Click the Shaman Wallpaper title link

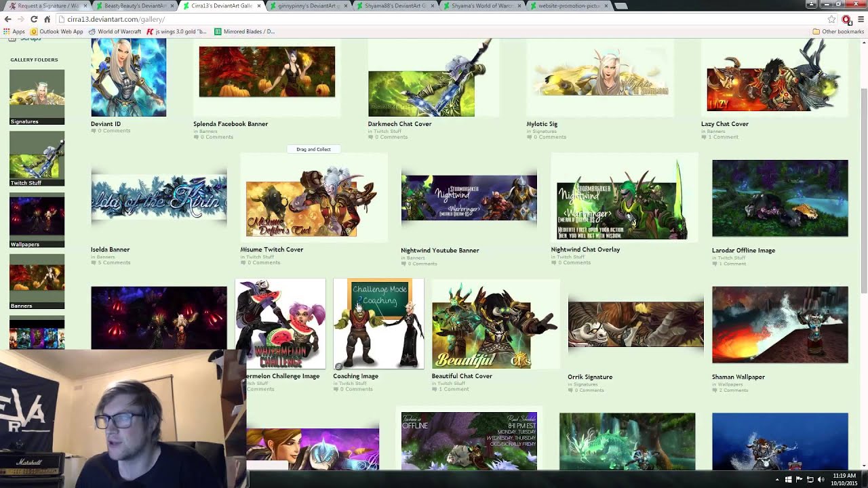click(738, 377)
